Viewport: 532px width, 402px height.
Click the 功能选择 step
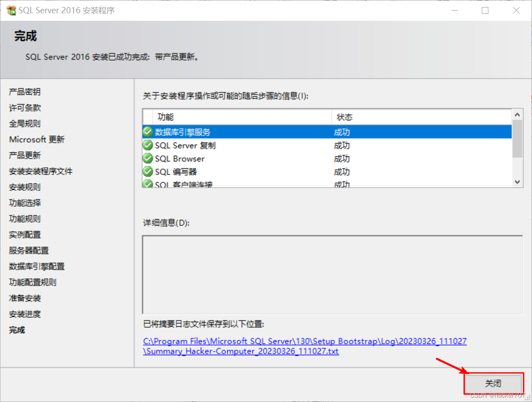pyautogui.click(x=25, y=203)
